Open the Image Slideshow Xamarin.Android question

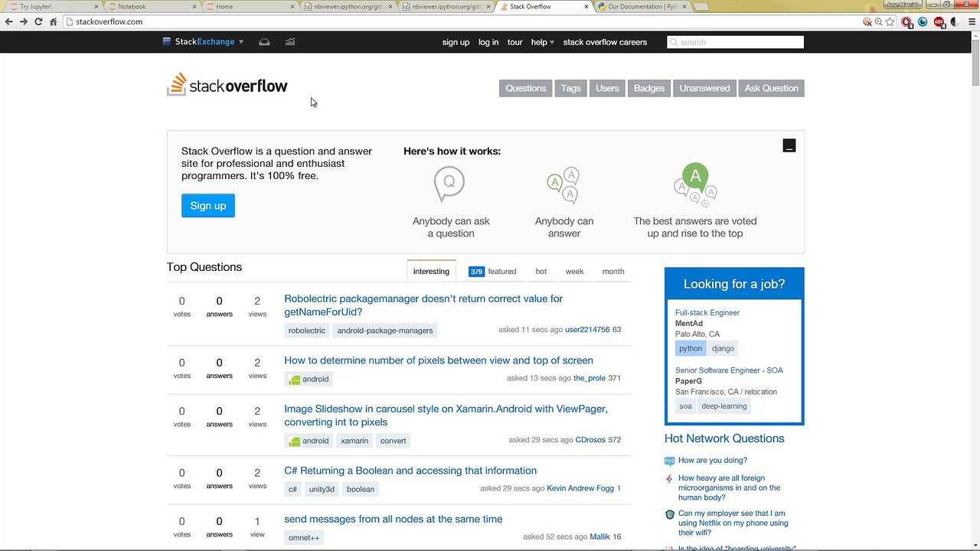pos(446,416)
